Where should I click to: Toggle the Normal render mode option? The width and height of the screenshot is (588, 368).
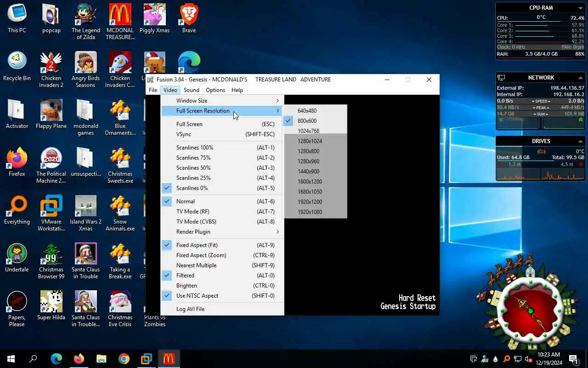[x=222, y=201]
